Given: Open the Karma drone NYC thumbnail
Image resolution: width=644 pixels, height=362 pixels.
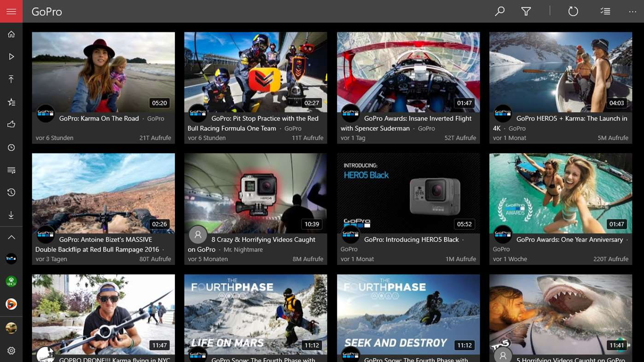Looking at the screenshot, I should (x=103, y=315).
